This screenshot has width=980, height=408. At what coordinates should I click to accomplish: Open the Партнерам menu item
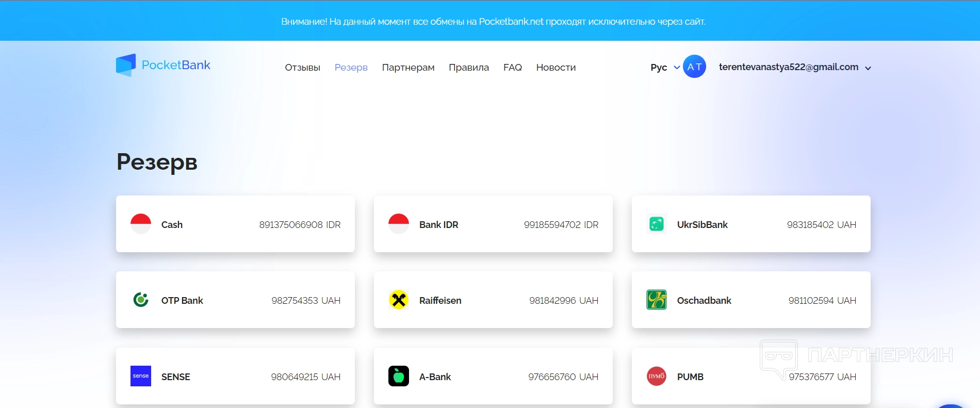(409, 68)
